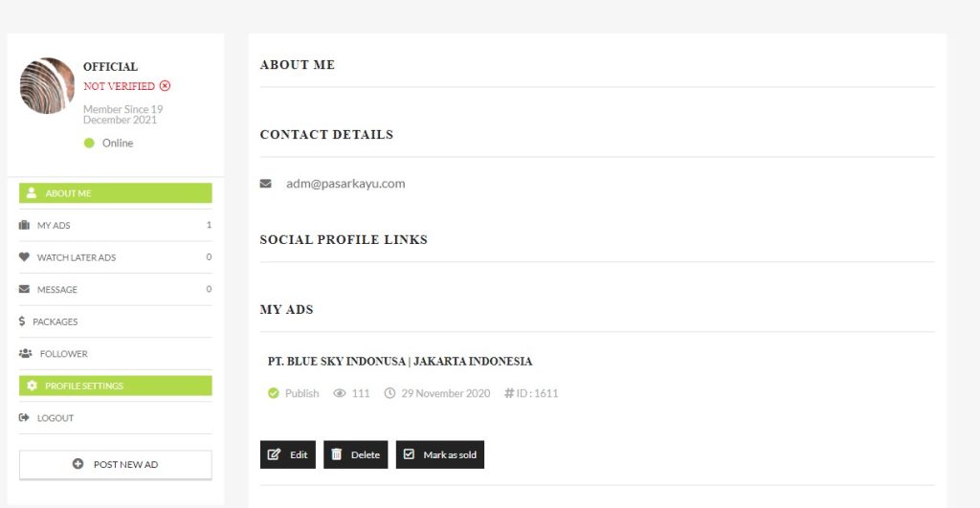Edit the PT. Blue Sky Indonusa ad
The height and width of the screenshot is (508, 980).
[x=288, y=454]
